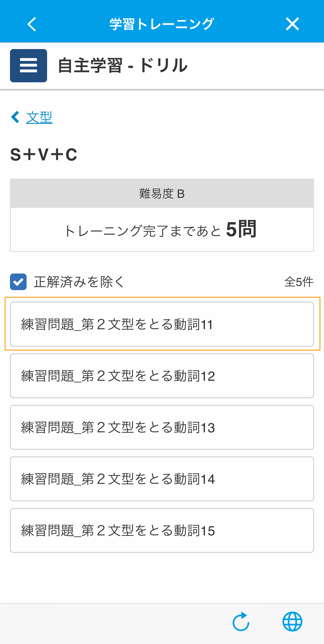The image size is (324, 644).
Task: Open 練習問題_第2文型をとる動詞11
Action: (162, 324)
